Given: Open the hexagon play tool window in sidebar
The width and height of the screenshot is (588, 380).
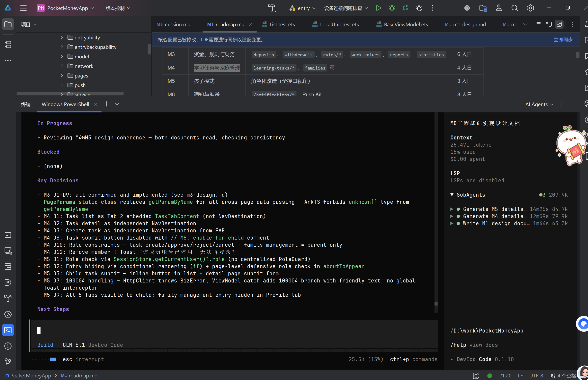Looking at the screenshot, I should tap(8, 314).
